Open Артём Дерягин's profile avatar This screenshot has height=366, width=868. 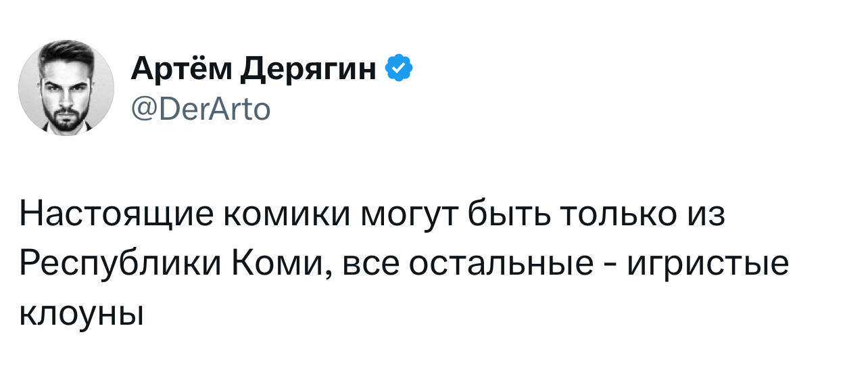(x=74, y=88)
